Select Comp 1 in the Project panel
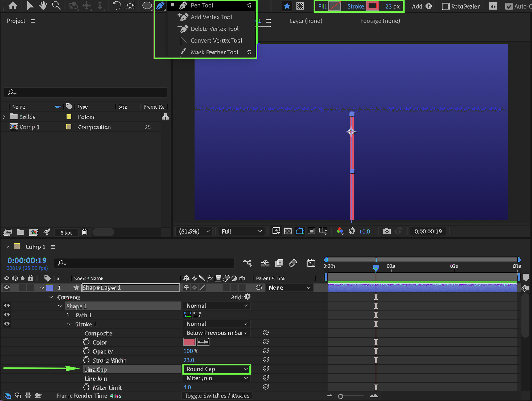 click(x=30, y=127)
